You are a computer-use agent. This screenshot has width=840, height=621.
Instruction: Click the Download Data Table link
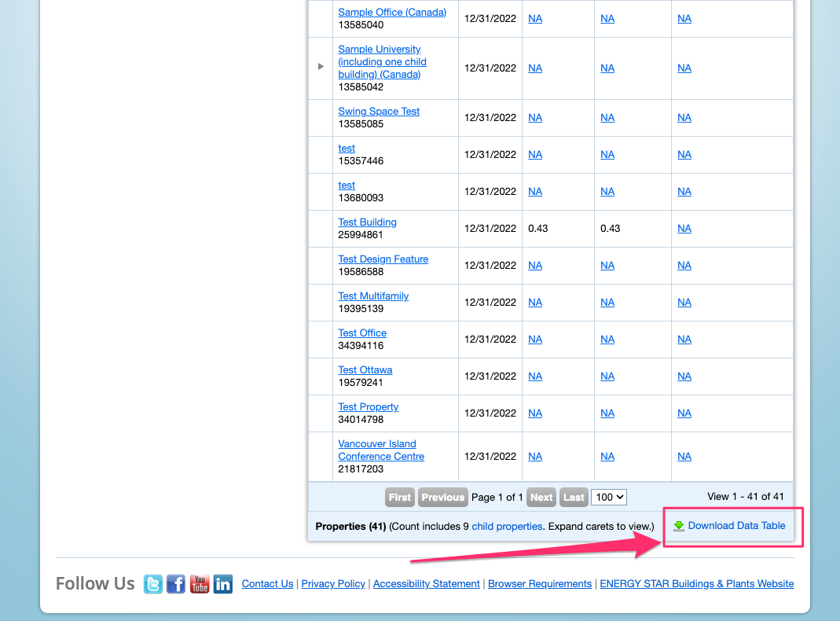736,526
